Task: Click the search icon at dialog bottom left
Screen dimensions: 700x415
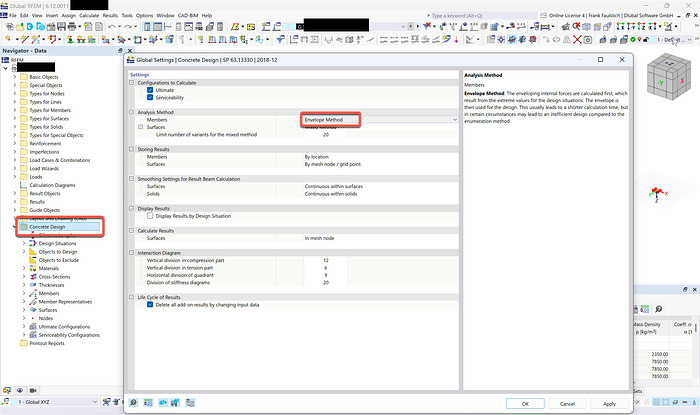Action: [134, 403]
